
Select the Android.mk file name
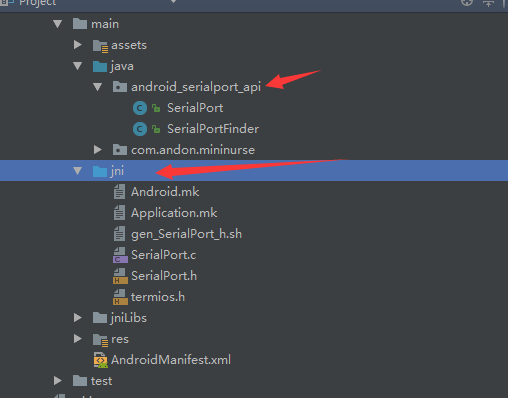coord(165,192)
